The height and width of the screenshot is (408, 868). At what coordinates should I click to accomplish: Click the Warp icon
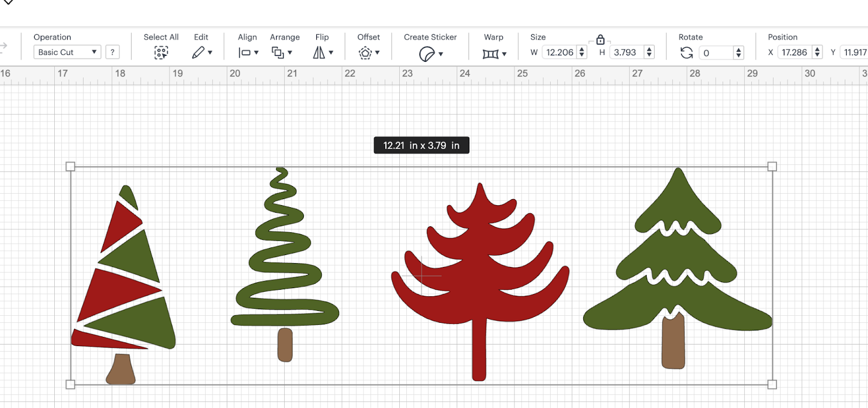click(490, 54)
